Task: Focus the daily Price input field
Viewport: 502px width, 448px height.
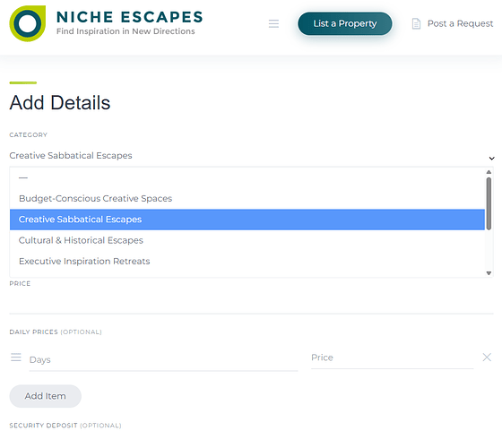Action: 393,358
